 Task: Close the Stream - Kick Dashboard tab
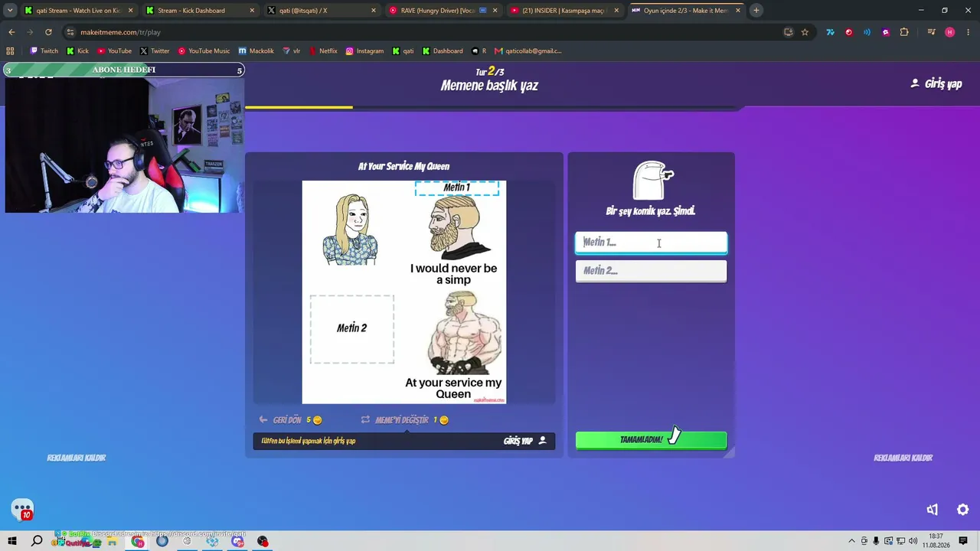pos(252,11)
